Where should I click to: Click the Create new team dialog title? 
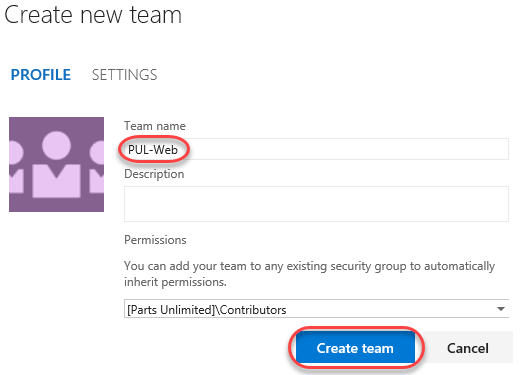pyautogui.click(x=93, y=15)
